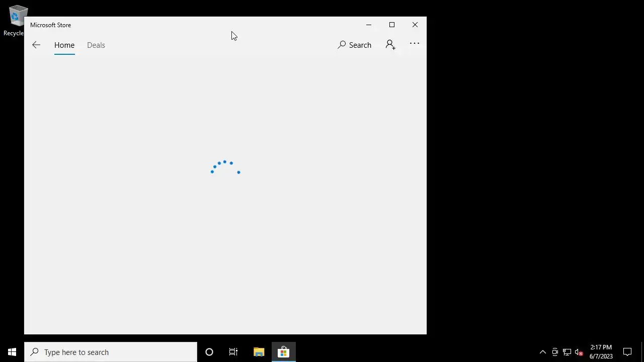This screenshot has width=644, height=362.
Task: Close the Microsoft Store window
Action: pos(415,25)
